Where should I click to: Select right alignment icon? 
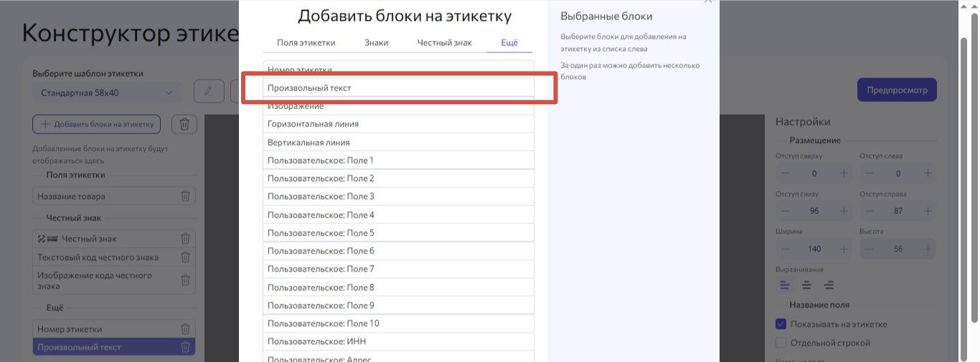coord(827,285)
